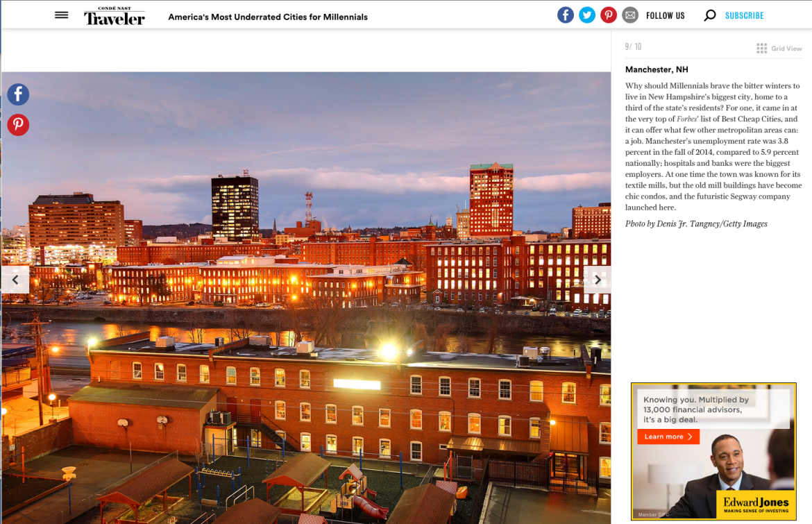Click the SUBSCRIBE link
This screenshot has width=812, height=524.
pos(744,15)
